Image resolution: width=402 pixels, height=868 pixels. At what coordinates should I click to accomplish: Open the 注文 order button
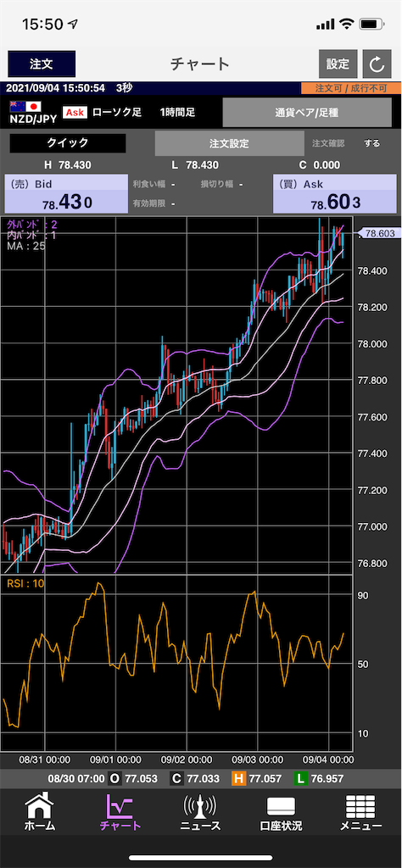(x=42, y=64)
